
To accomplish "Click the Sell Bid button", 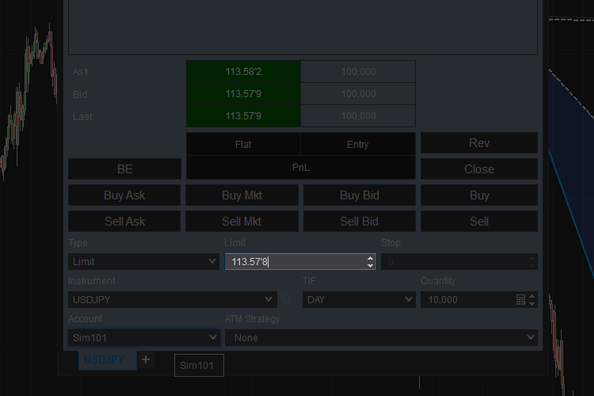I will click(359, 221).
